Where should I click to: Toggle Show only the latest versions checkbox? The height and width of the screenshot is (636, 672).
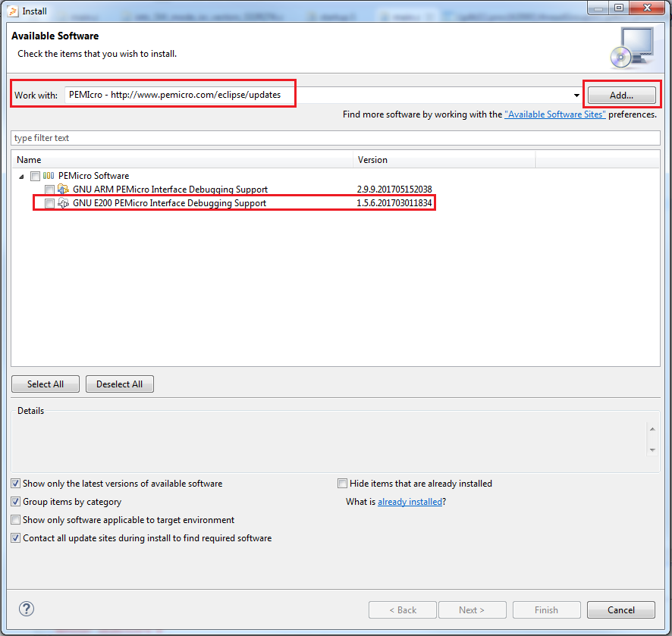(16, 484)
